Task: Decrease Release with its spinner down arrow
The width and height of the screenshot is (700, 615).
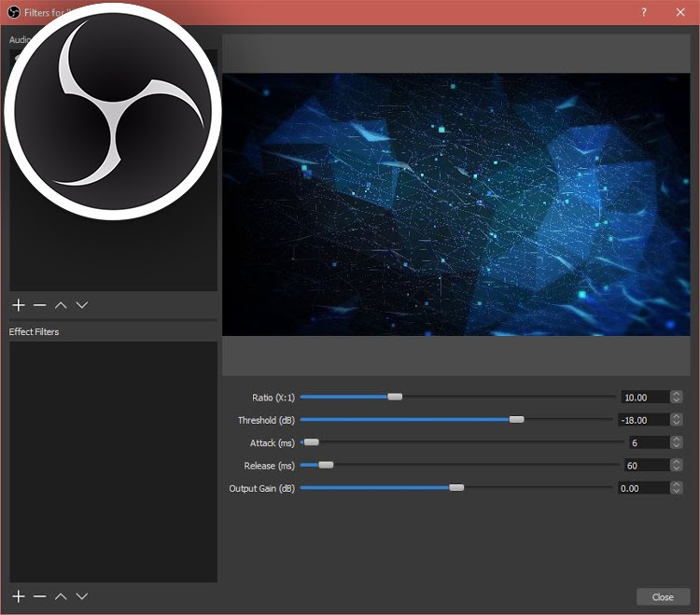Action: point(677,468)
